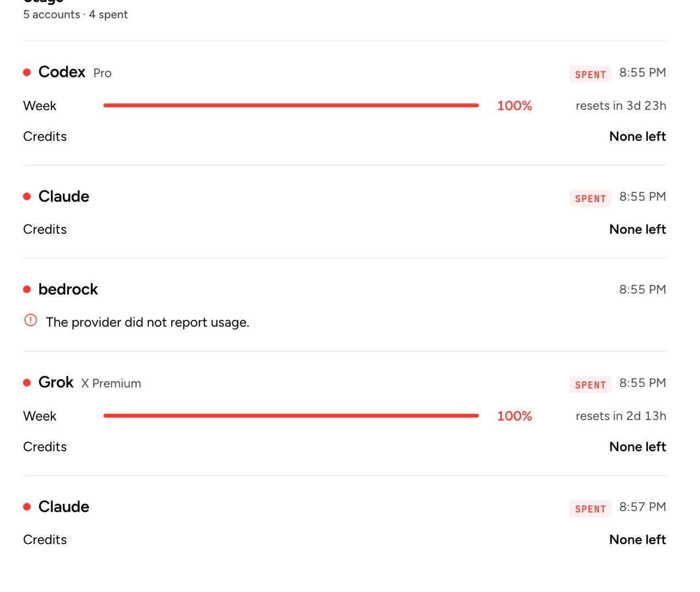Viewport: 700px width, 592px height.
Task: Click the SPENT badge on the Codex row
Action: [590, 74]
